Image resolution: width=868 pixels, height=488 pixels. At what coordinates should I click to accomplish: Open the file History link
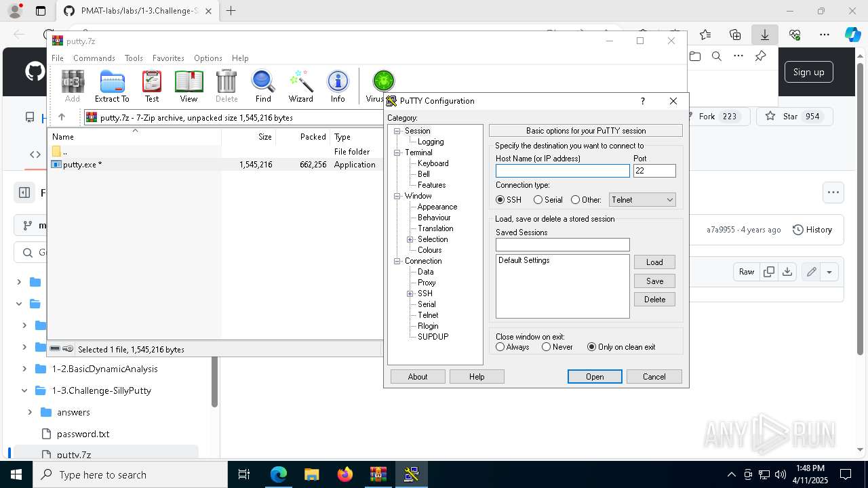pyautogui.click(x=812, y=230)
